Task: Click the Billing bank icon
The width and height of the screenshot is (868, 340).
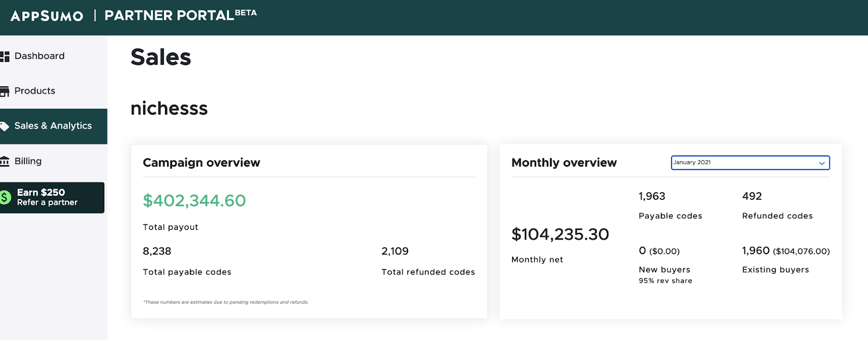Action: [5, 161]
